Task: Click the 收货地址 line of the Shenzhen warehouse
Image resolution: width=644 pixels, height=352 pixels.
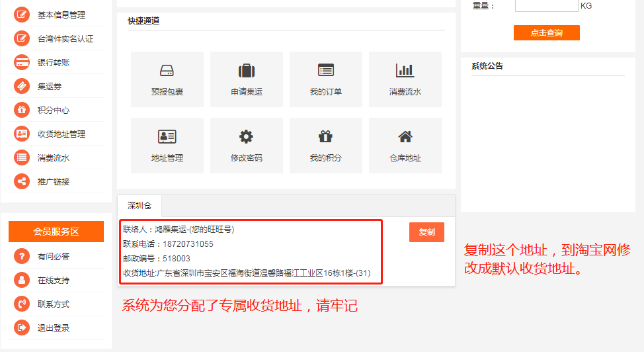Action: (x=247, y=273)
